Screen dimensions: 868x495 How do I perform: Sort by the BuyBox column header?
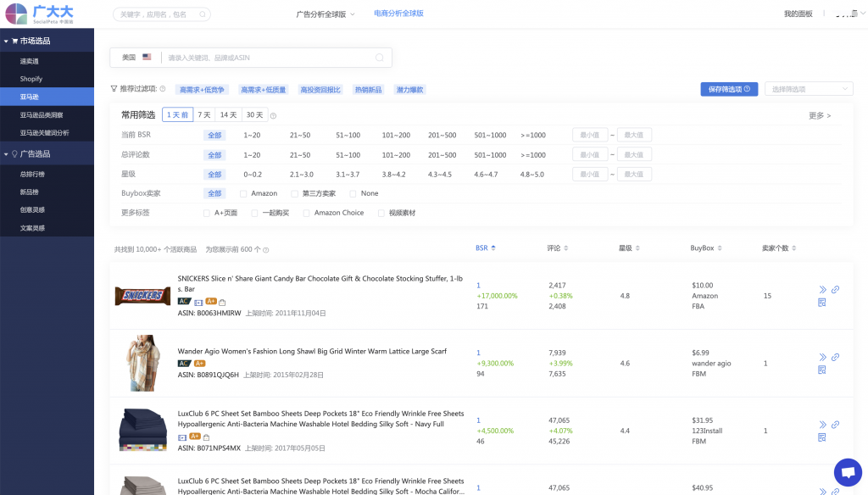706,248
